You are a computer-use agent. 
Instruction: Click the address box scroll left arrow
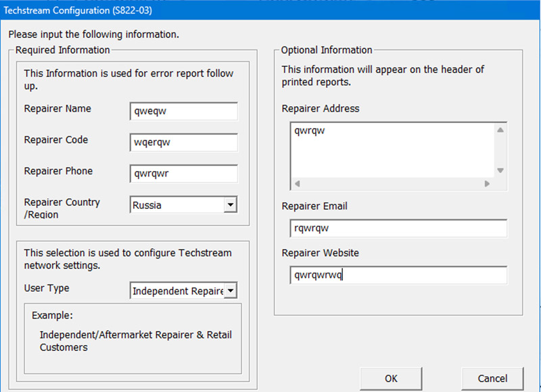pos(298,184)
